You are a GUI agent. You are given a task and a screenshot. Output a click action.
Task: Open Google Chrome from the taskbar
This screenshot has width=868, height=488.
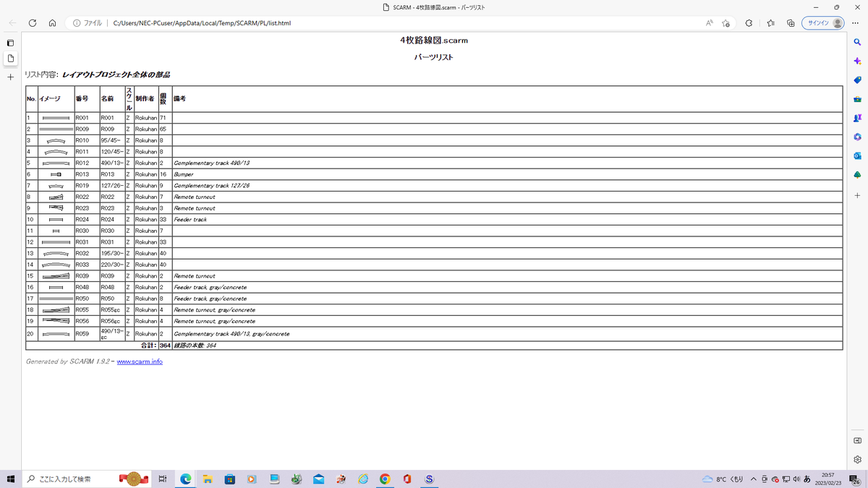pos(385,479)
